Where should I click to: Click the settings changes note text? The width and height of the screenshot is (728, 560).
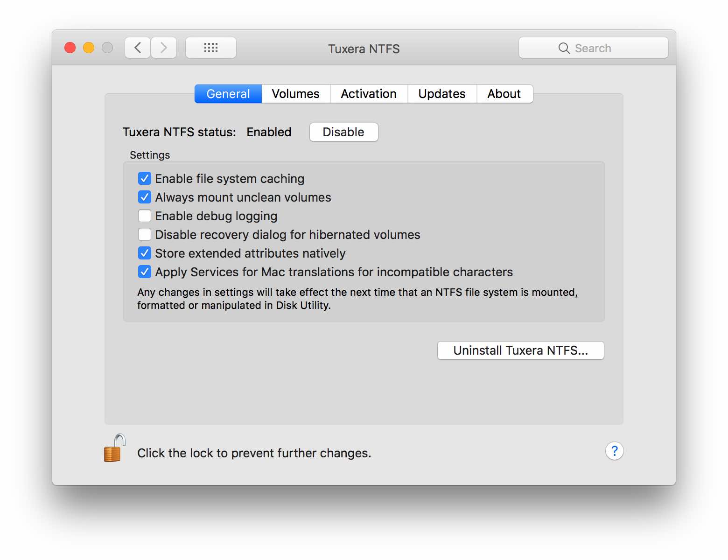pyautogui.click(x=357, y=299)
